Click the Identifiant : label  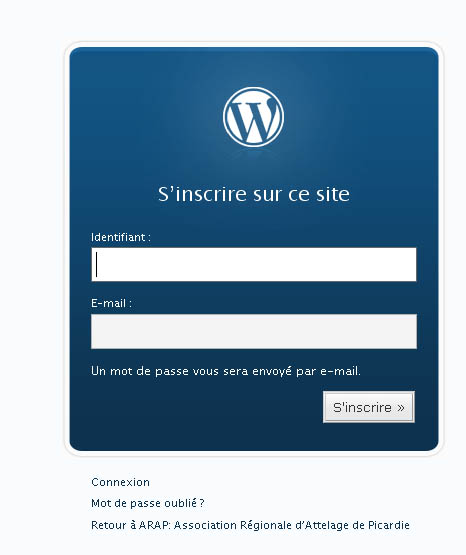[x=121, y=237]
